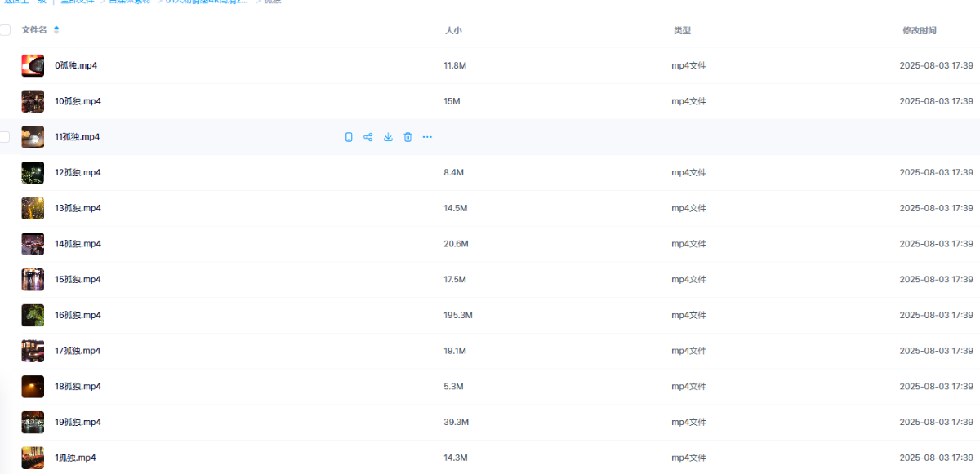The image size is (980, 474).
Task: Open thumbnail of 13孤独.mp4
Action: pyautogui.click(x=33, y=208)
